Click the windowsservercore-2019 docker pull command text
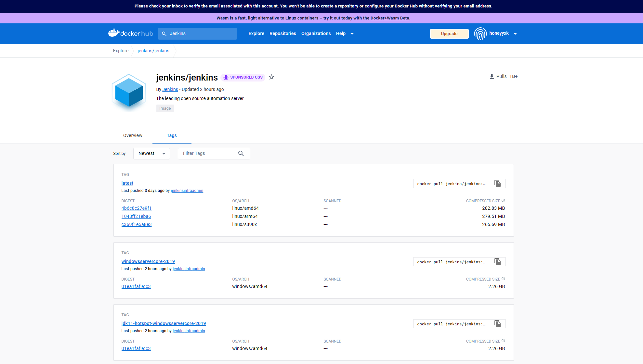Screen dimensions: 643x364 click(x=451, y=262)
